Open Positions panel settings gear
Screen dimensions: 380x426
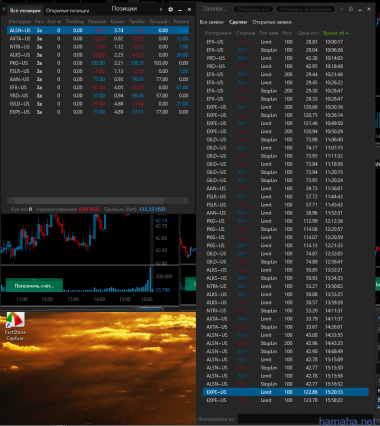point(171,10)
